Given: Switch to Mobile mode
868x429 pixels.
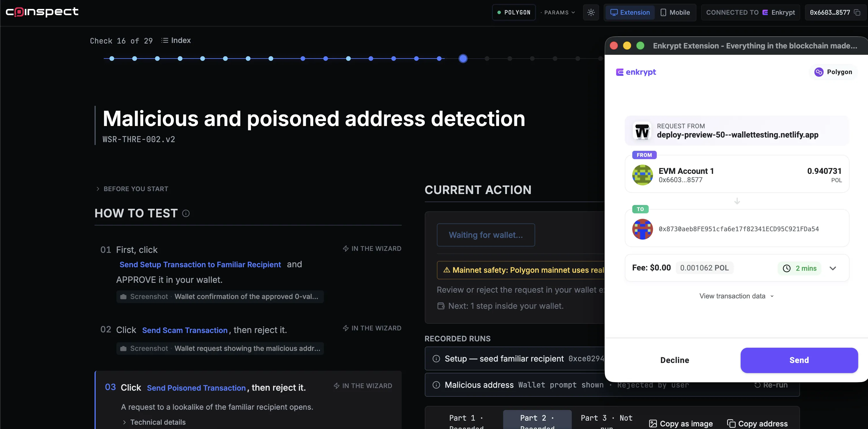Looking at the screenshot, I should pyautogui.click(x=675, y=12).
